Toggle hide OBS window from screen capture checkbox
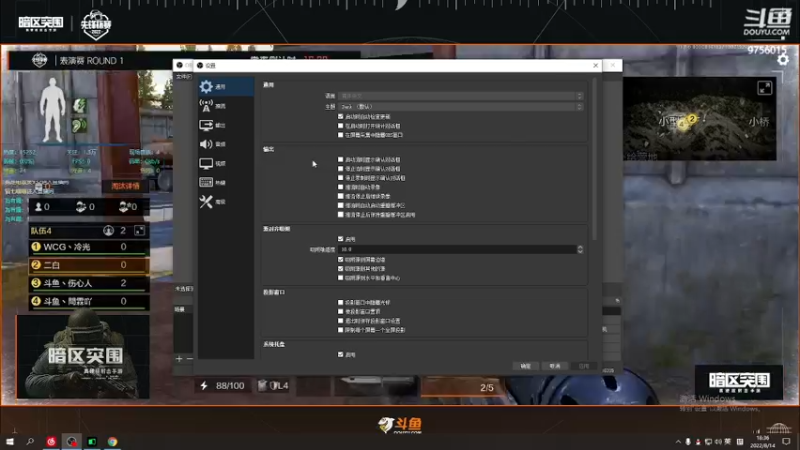 [x=341, y=135]
